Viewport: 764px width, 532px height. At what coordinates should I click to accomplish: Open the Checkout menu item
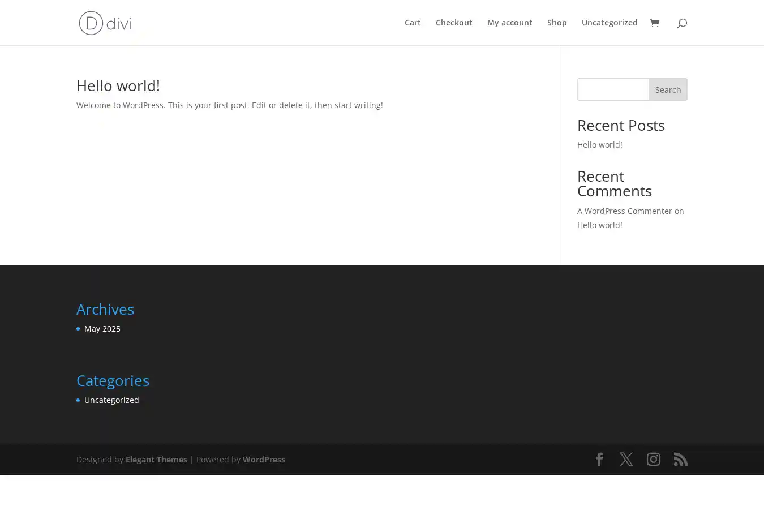[454, 23]
